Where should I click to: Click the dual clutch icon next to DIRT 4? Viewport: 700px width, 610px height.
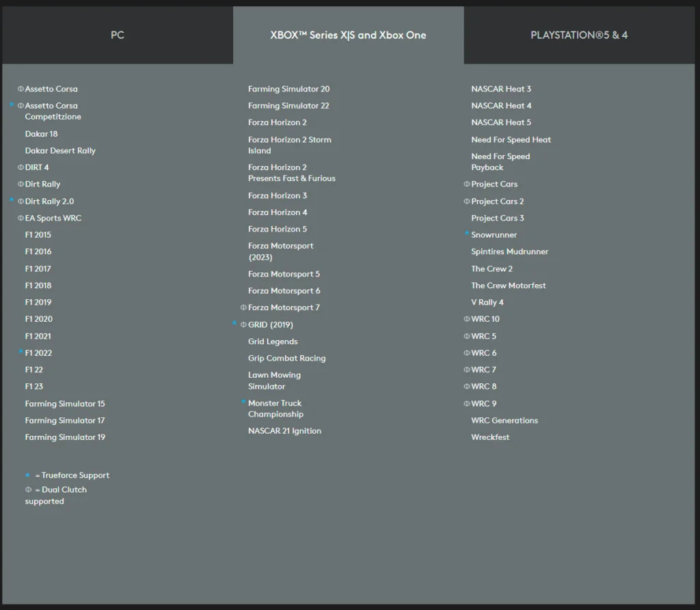click(21, 167)
